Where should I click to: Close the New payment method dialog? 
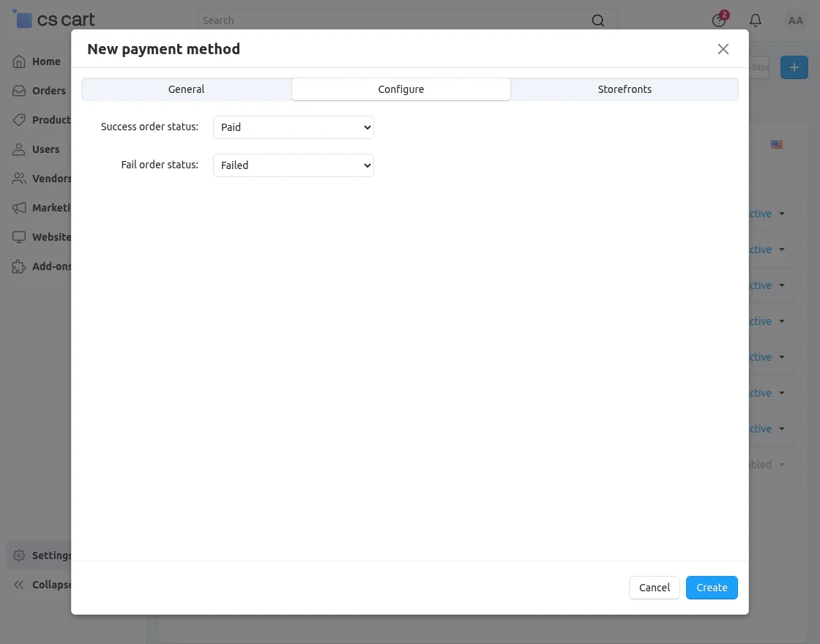[x=723, y=49]
